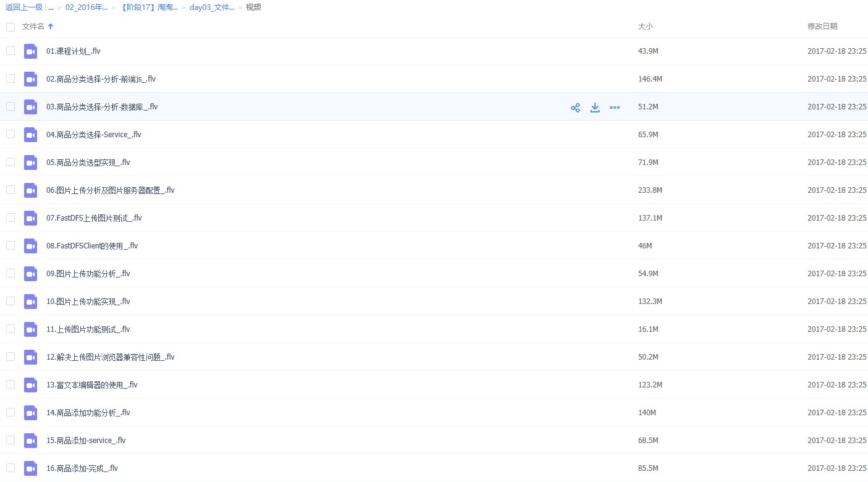Select checkbox for 08.FastDFSClient的使用
Viewport: 868px width, 482px height.
click(x=11, y=245)
